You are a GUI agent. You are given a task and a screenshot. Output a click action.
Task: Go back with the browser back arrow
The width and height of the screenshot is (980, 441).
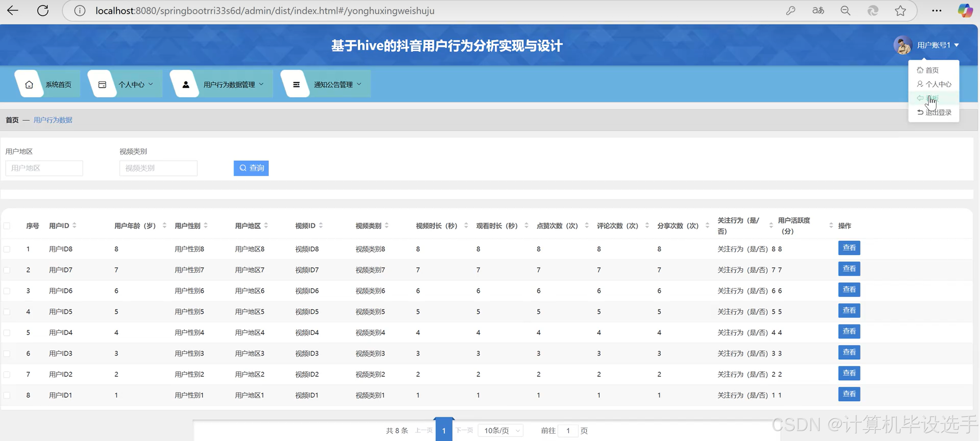tap(13, 11)
